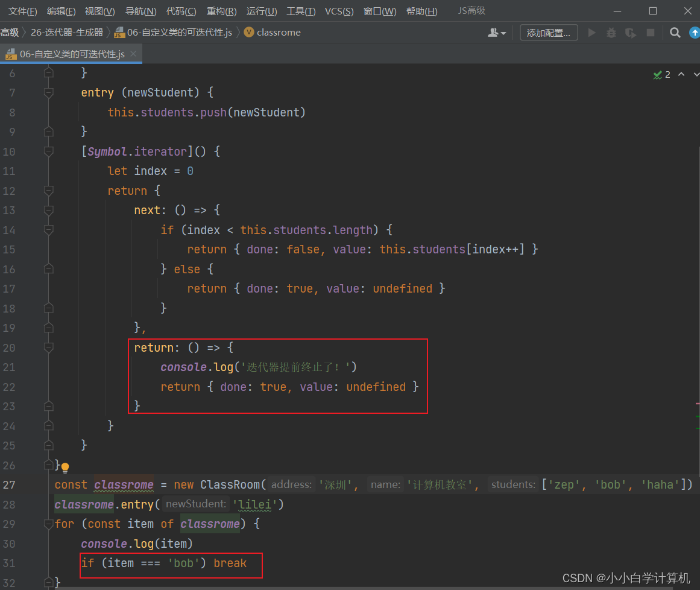This screenshot has height=590, width=700.
Task: Click the Stop square icon
Action: [x=651, y=33]
